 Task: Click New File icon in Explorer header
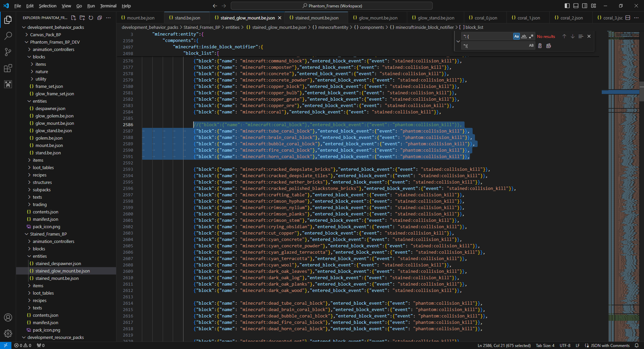point(73,18)
